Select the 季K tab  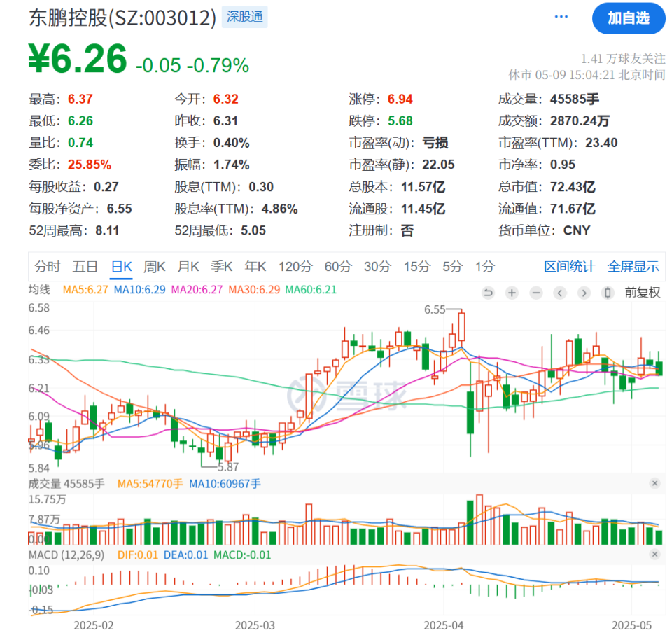222,267
